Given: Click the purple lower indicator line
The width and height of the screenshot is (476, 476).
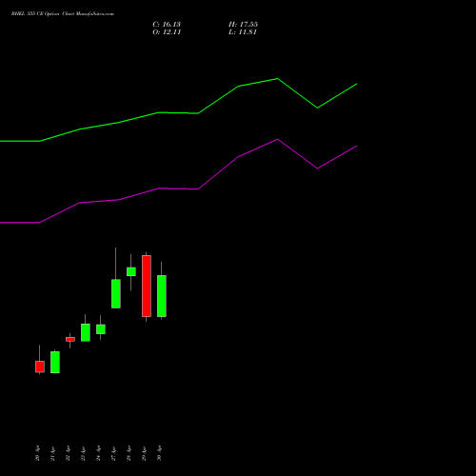Looking at the screenshot, I should click(x=178, y=188).
